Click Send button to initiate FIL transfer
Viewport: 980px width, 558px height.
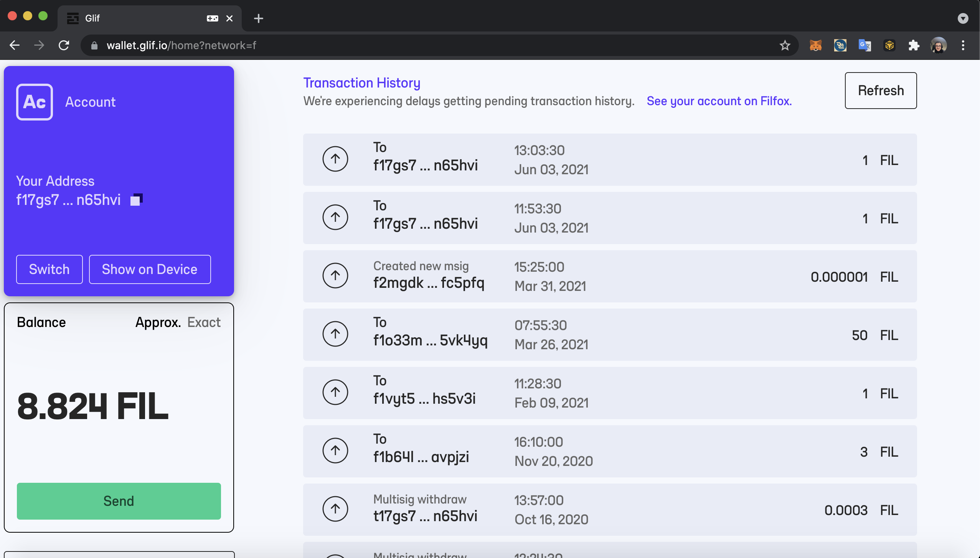pyautogui.click(x=119, y=501)
